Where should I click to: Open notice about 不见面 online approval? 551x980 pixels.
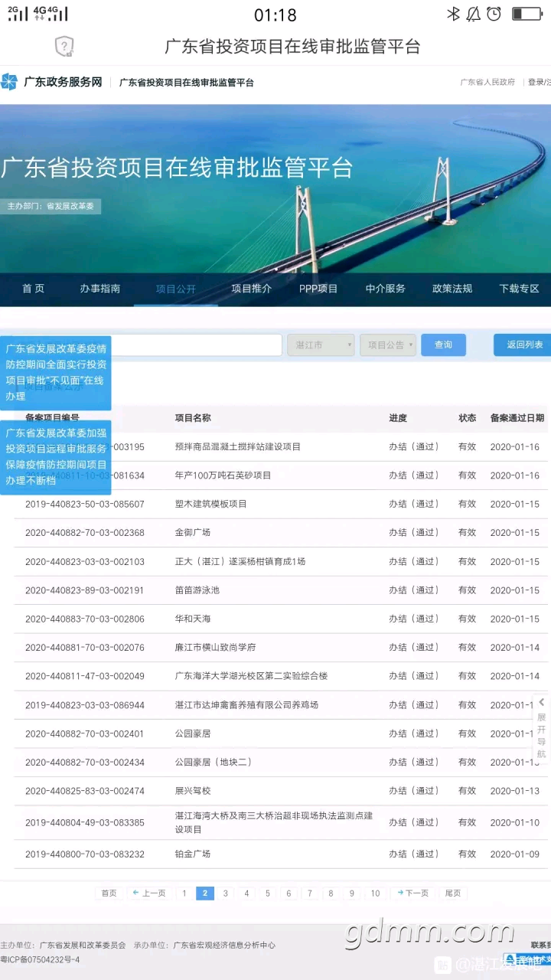click(x=55, y=373)
